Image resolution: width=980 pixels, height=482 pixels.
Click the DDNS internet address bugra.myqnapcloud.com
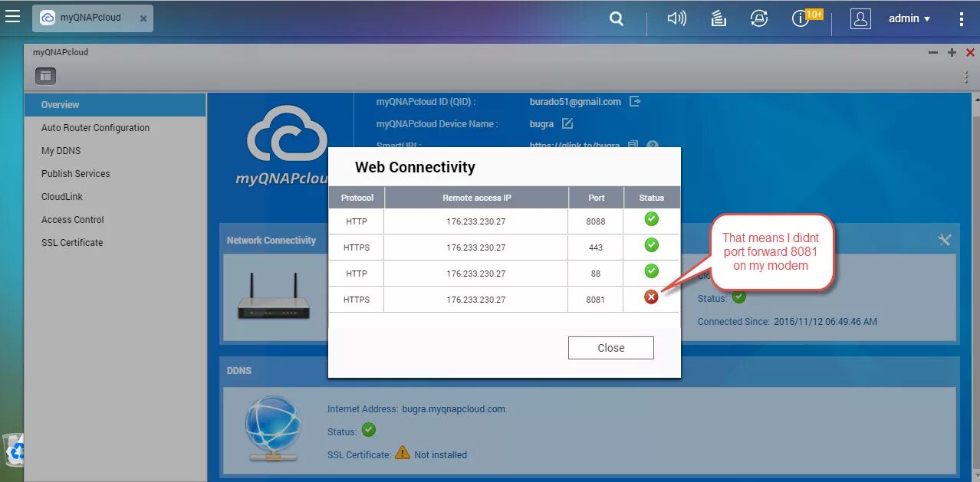click(x=453, y=409)
